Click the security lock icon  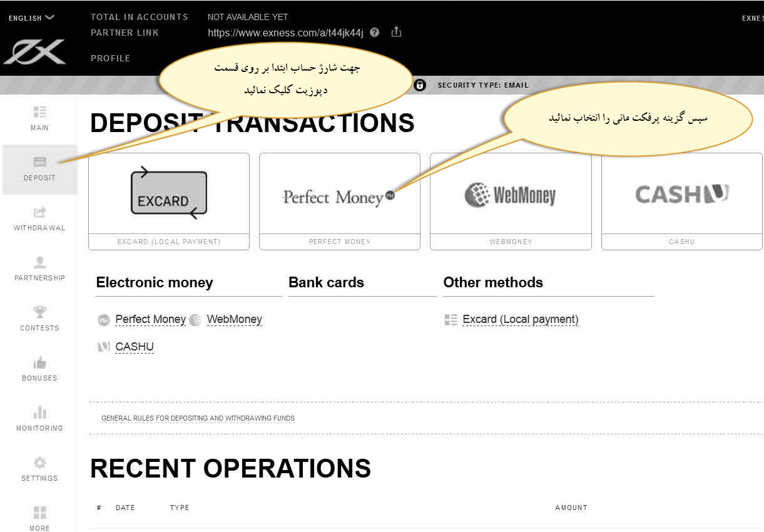[x=420, y=85]
